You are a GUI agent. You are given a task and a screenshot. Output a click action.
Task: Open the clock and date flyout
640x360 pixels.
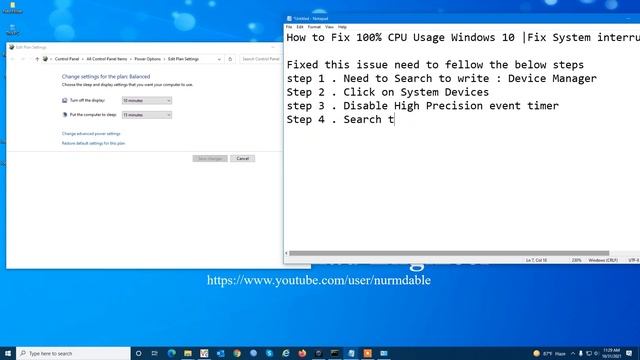(611, 353)
